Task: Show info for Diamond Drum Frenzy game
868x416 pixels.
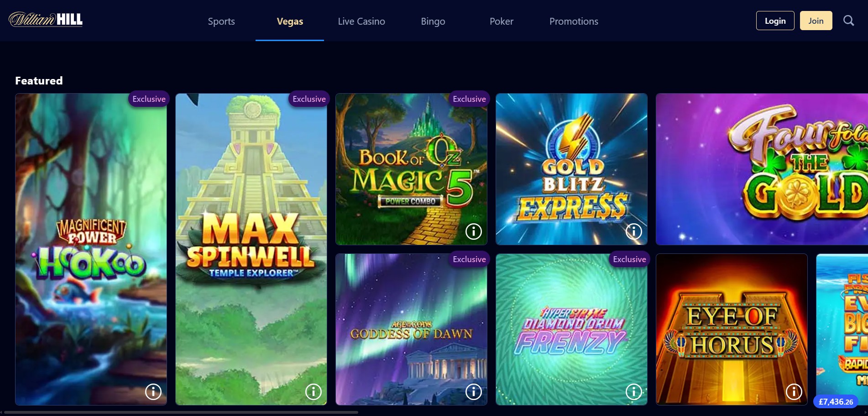Action: [x=634, y=391]
